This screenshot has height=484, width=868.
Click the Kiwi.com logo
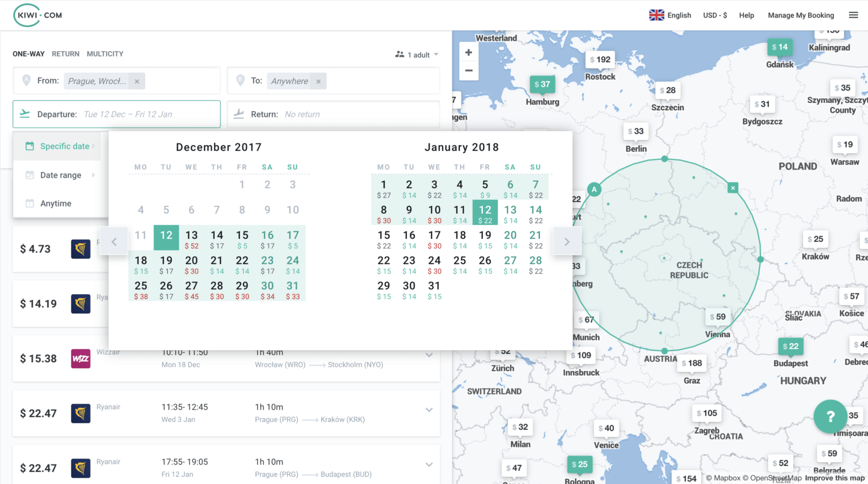click(38, 15)
